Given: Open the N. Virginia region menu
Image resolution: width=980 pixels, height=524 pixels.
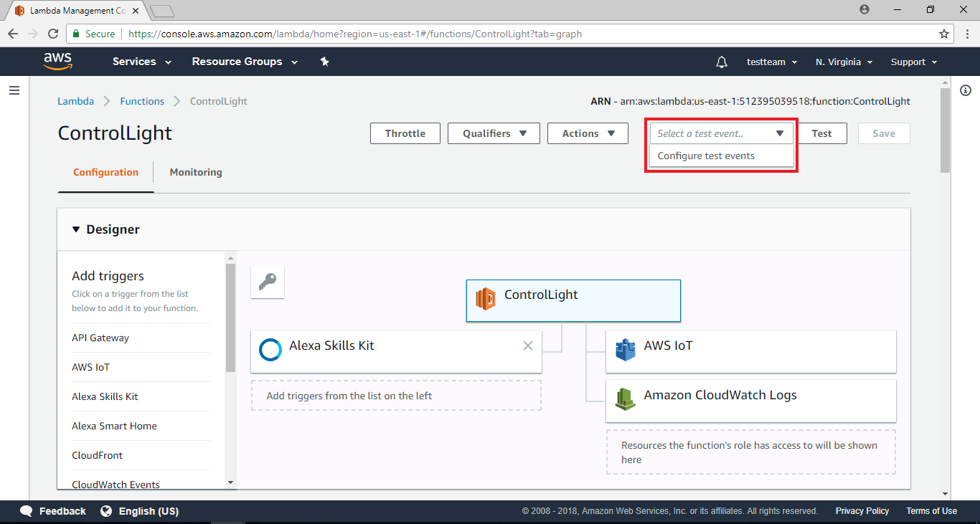Looking at the screenshot, I should tap(844, 62).
